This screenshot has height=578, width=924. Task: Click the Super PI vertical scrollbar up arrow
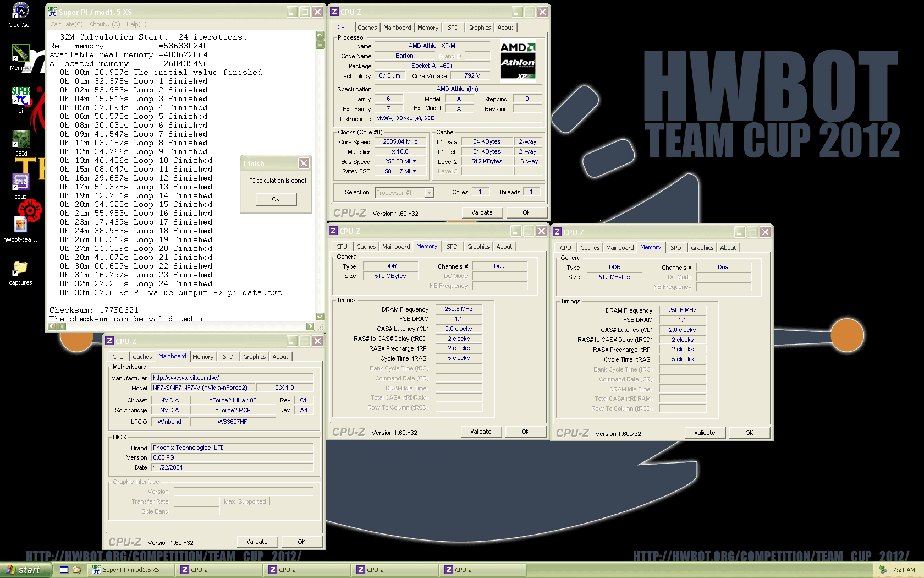click(x=320, y=35)
